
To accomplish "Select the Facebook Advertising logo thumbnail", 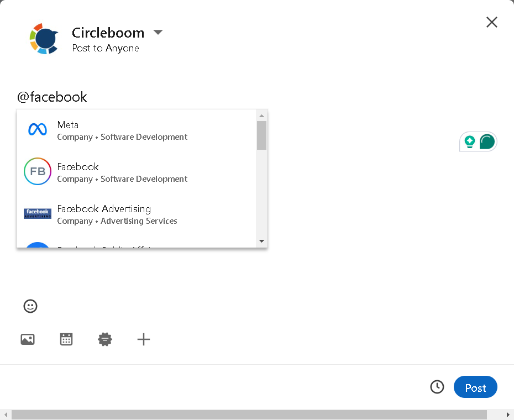I will [x=38, y=213].
